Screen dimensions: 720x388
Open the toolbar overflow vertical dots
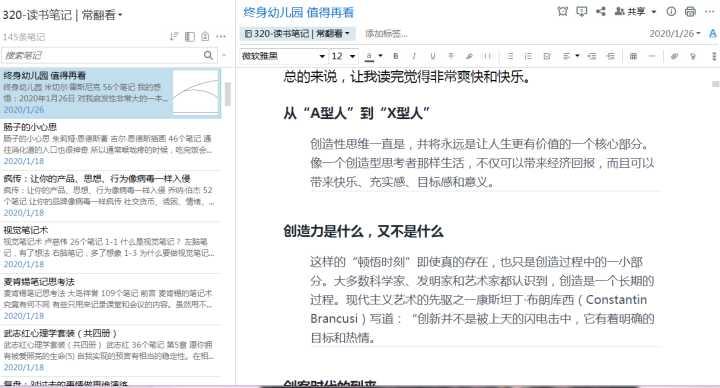(x=714, y=56)
